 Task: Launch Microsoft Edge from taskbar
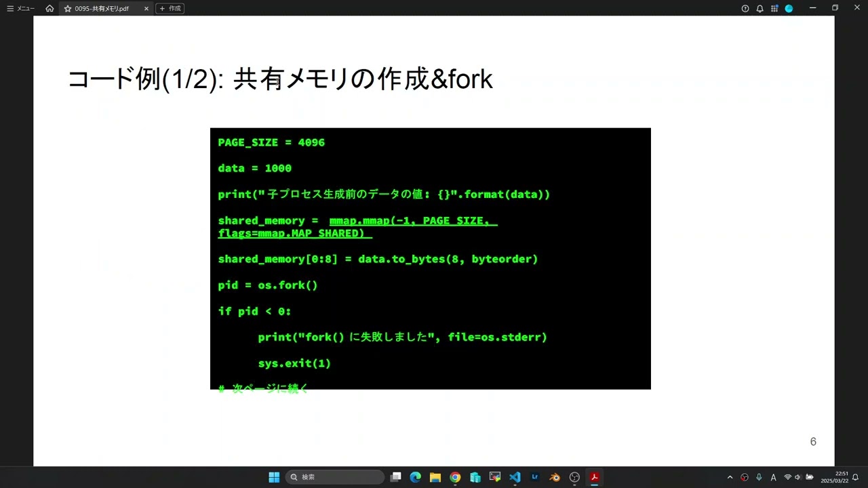coord(416,477)
